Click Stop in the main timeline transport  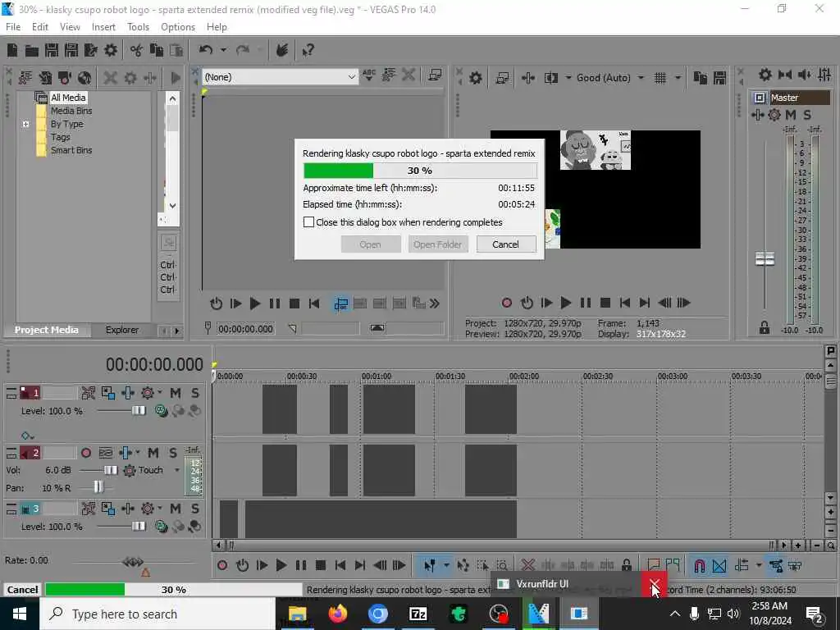pos(321,565)
